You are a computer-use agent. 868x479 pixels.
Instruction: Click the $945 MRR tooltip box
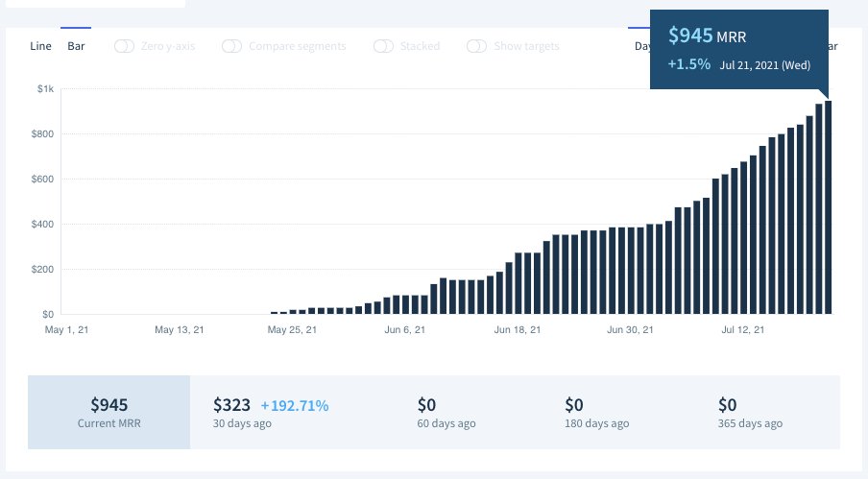pyautogui.click(x=739, y=49)
